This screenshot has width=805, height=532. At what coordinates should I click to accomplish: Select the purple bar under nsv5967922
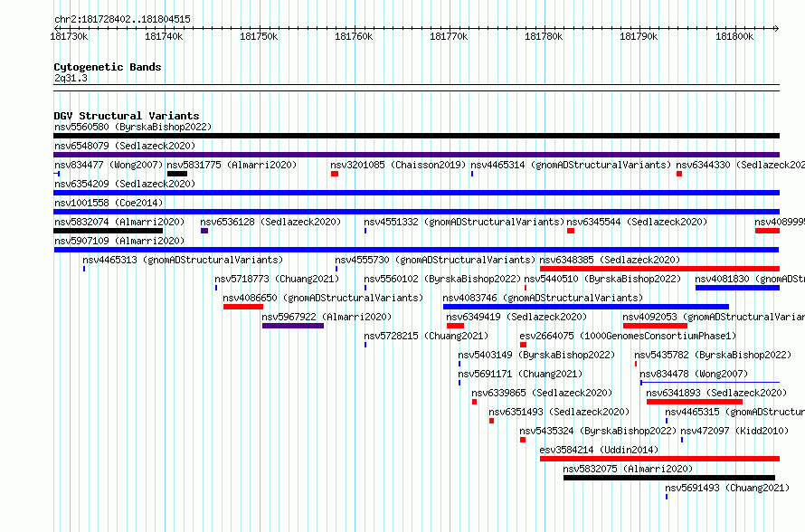click(293, 326)
